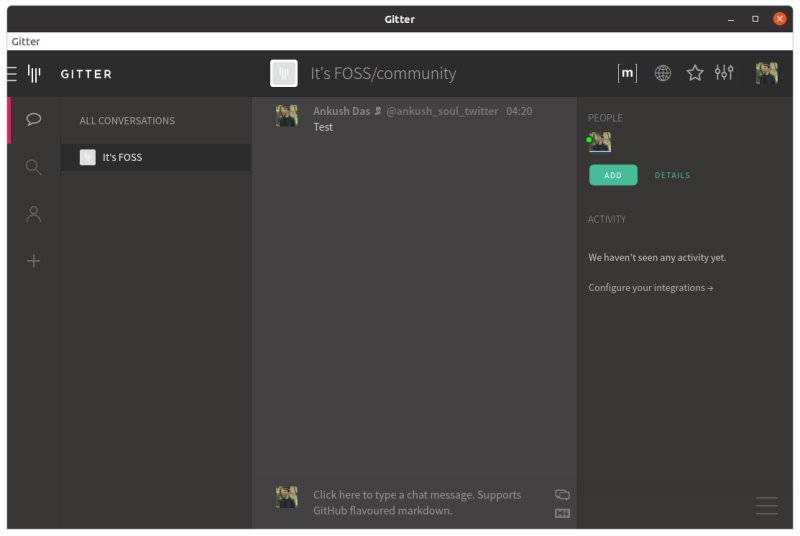The height and width of the screenshot is (536, 800).
Task: Click the green ADD button
Action: point(613,175)
